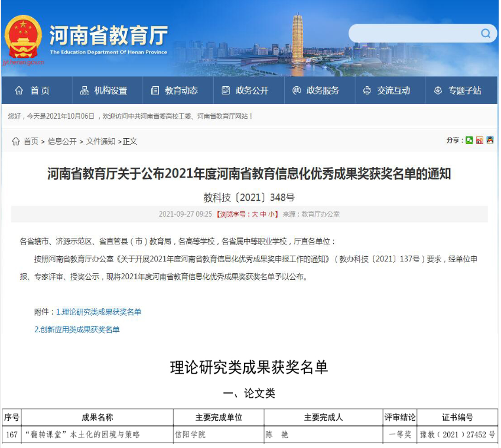The height and width of the screenshot is (448, 501).
Task: Share the page via QQ penguin icon
Action: [x=490, y=140]
